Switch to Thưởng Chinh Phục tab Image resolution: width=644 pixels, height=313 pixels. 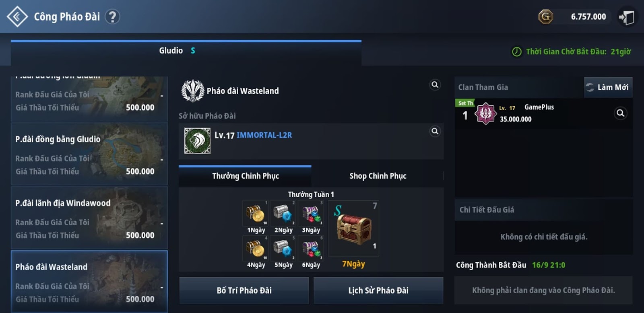tap(245, 176)
